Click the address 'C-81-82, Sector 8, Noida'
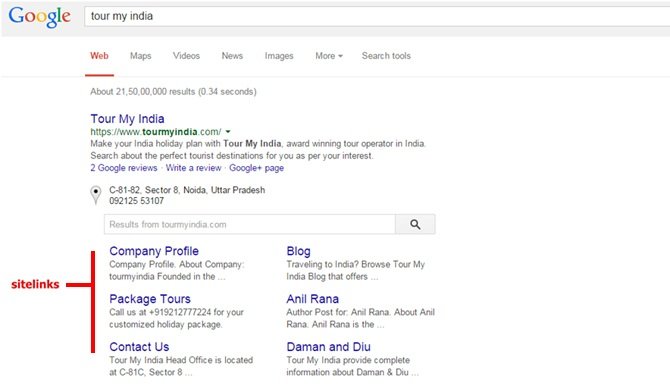This screenshot has height=389, width=670. click(187, 190)
